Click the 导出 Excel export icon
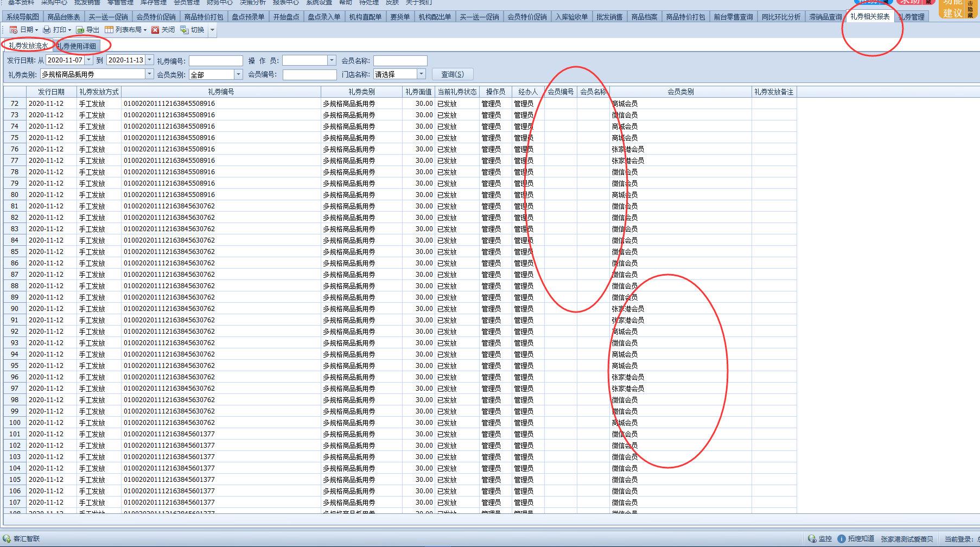980x547 pixels. (x=80, y=30)
